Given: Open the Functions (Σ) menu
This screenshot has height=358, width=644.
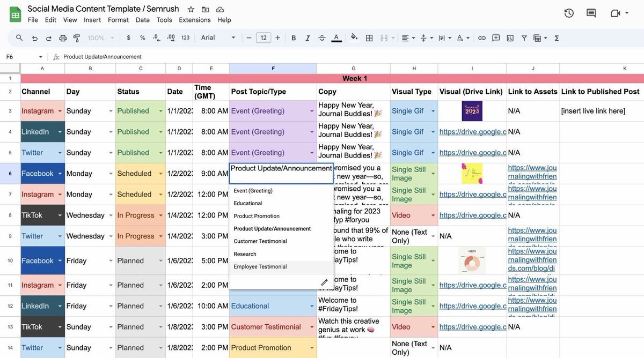Looking at the screenshot, I should point(556,38).
